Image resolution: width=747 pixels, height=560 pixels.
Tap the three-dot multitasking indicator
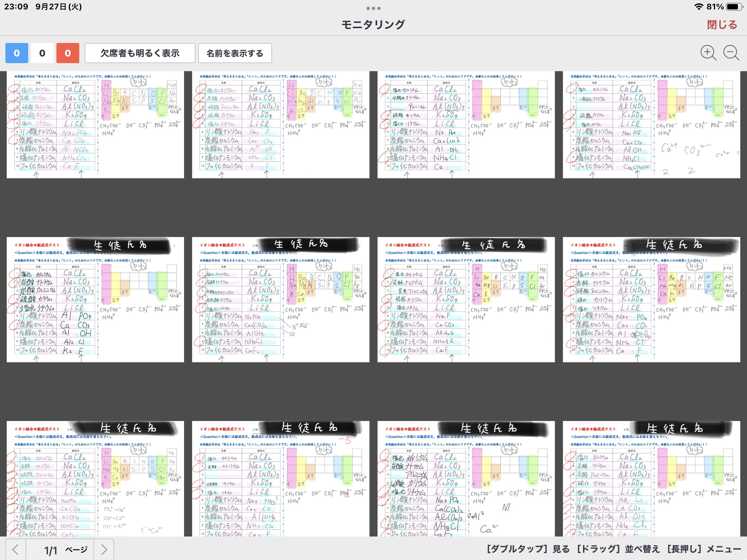click(x=373, y=8)
